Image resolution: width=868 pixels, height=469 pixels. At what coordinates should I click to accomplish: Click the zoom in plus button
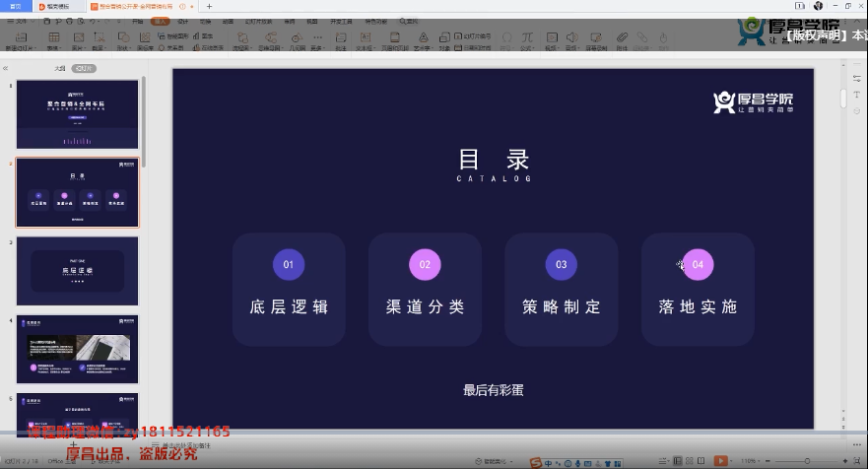pyautogui.click(x=844, y=461)
